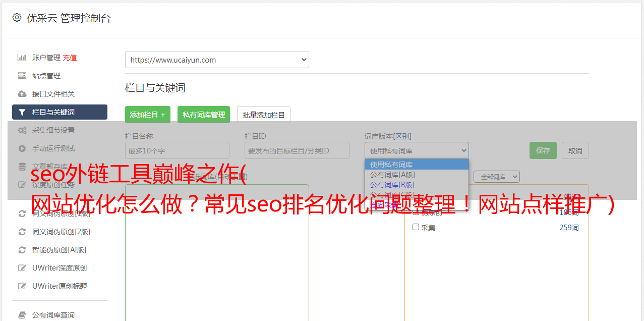Click the play icon for 手动运行测试
The width and height of the screenshot is (644, 321).
tap(22, 148)
